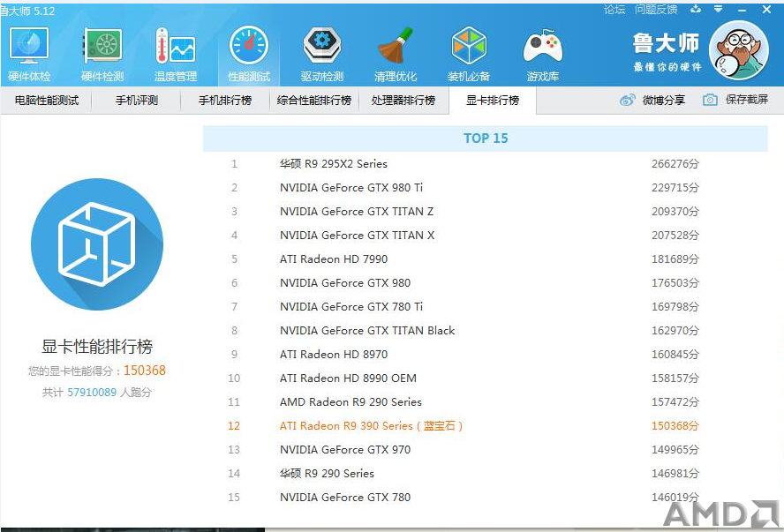Open the 游戏库 game library
Screen dimensions: 784x532
coord(542,54)
